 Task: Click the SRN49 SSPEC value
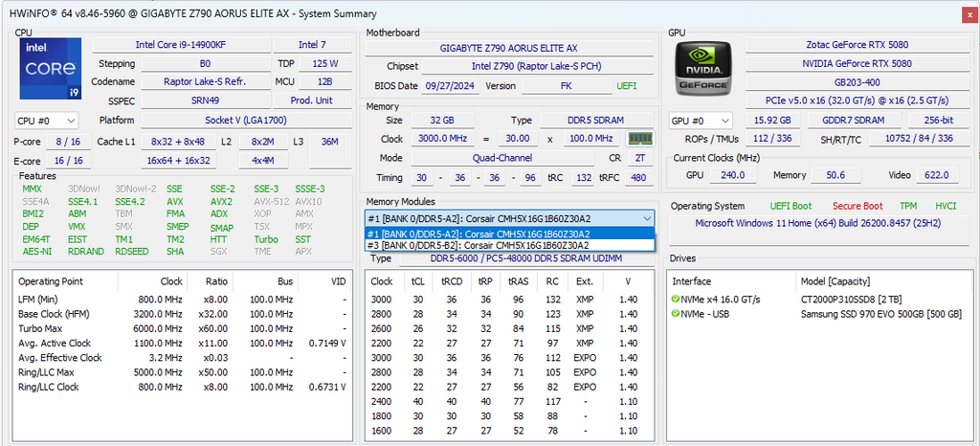tap(205, 100)
